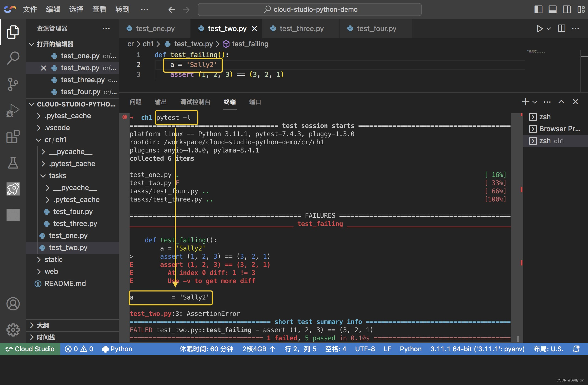Viewport: 588px width, 385px height.
Task: Split the editor to the right
Action: click(x=562, y=28)
